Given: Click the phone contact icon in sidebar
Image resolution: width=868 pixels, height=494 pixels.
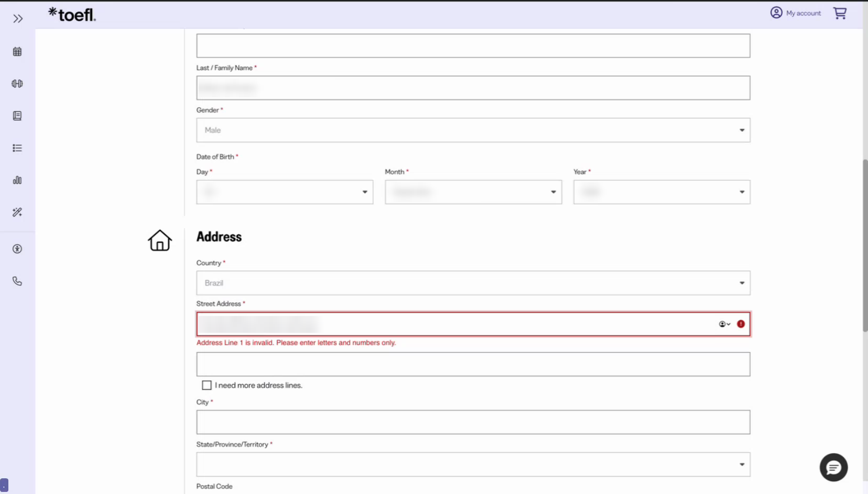Looking at the screenshot, I should click(x=17, y=281).
